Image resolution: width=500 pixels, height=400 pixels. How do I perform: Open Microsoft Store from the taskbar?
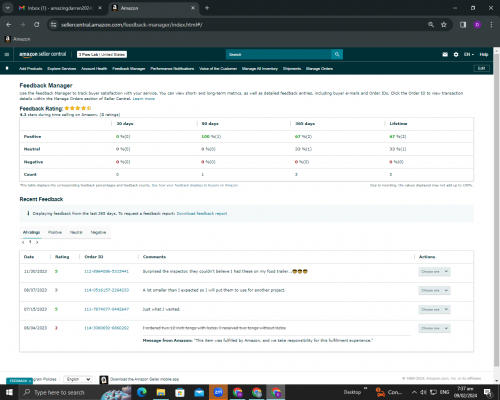coord(180,392)
